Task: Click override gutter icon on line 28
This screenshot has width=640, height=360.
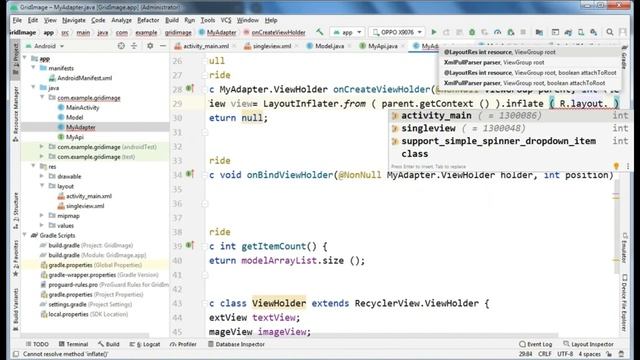Action: pos(190,89)
